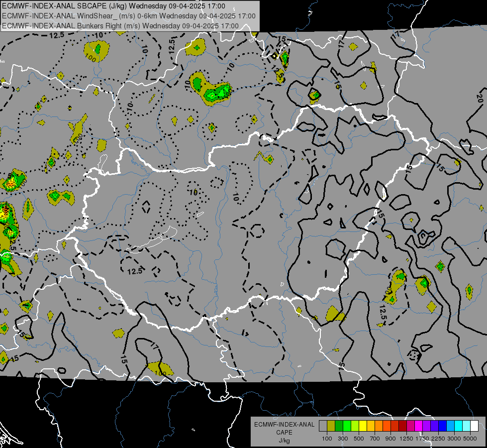The image size is (487, 448).
Task: Click the legend value 500
Action: (x=359, y=439)
